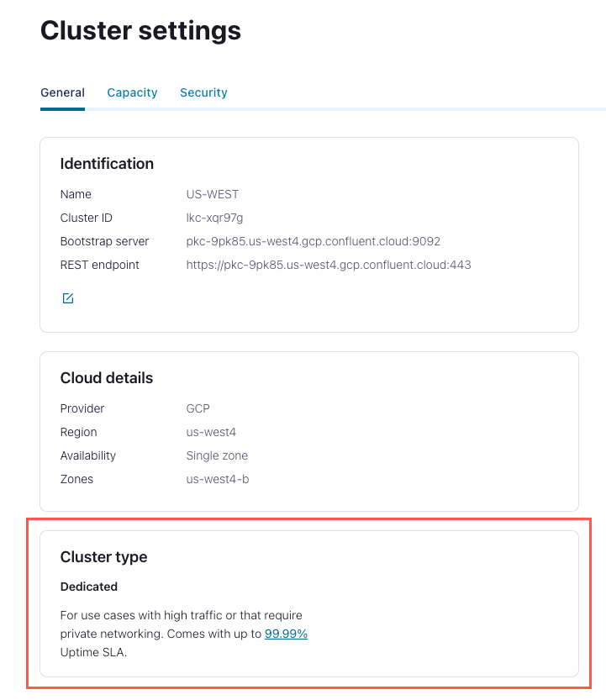Select the General tab
The height and width of the screenshot is (700, 606).
[x=62, y=92]
